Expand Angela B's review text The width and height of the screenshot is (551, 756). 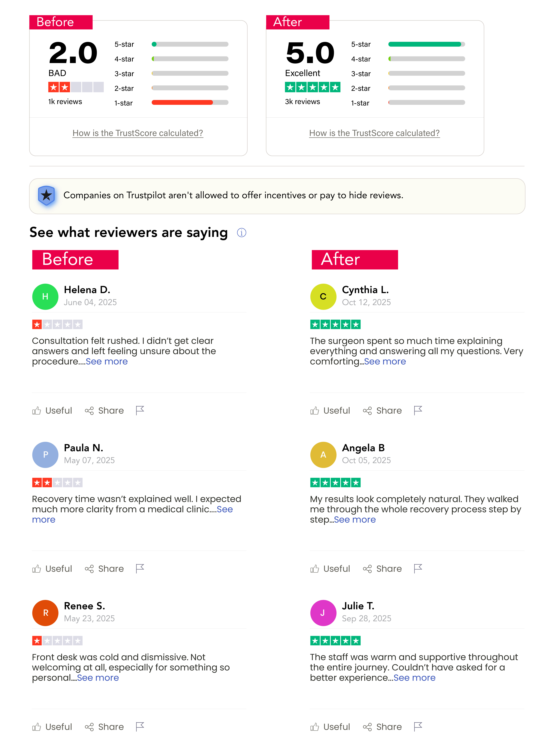(x=355, y=520)
